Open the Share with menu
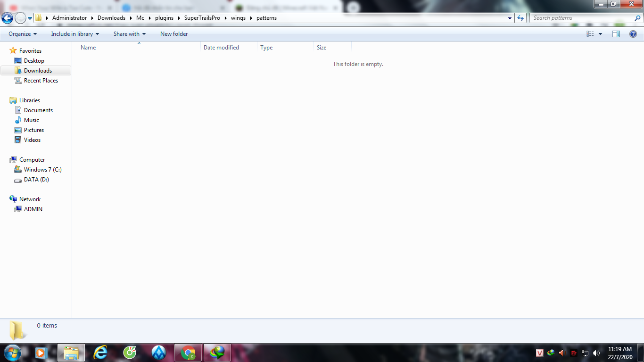This screenshot has width=644, height=362. click(x=130, y=34)
